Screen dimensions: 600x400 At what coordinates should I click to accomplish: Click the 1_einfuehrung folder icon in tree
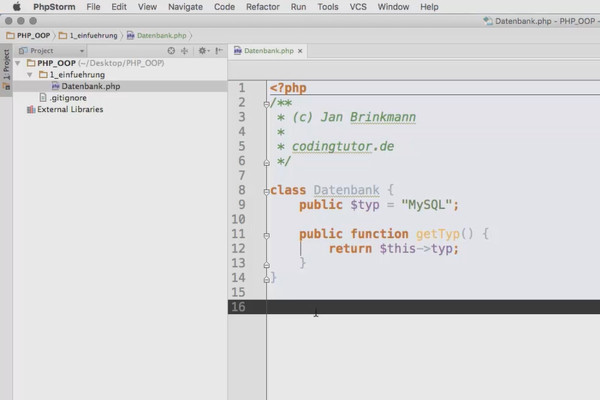pyautogui.click(x=43, y=74)
